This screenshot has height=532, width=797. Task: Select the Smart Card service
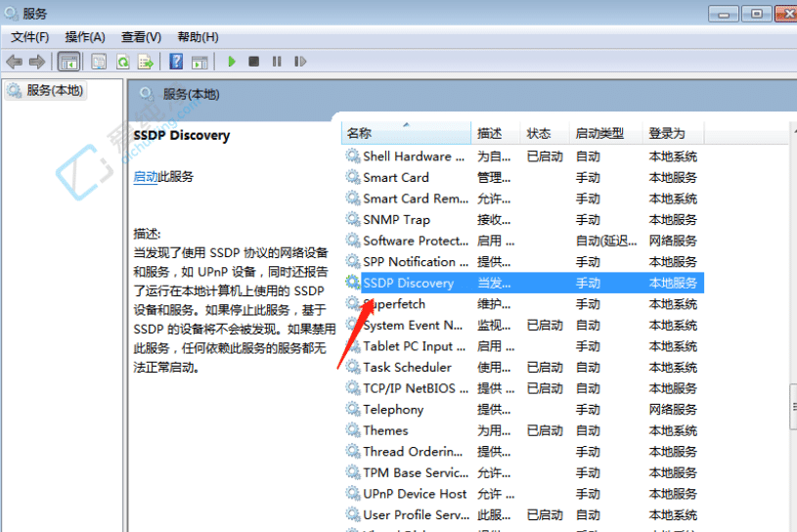523,177
